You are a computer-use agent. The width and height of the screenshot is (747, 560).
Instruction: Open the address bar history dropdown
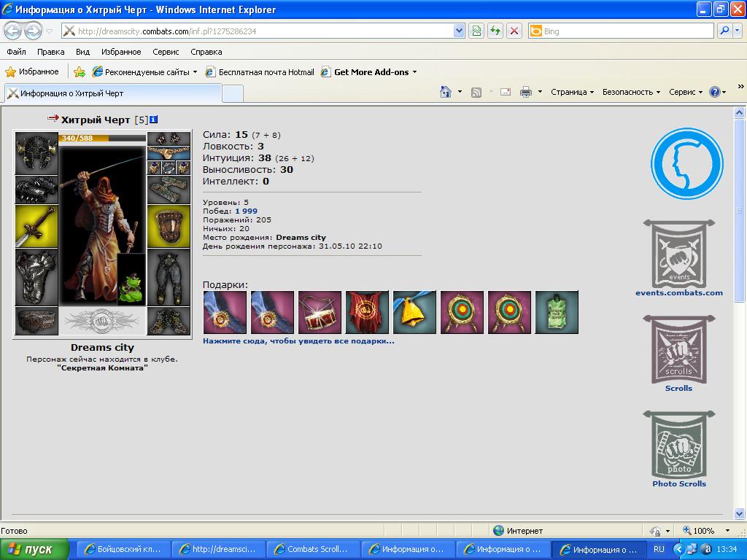coord(459,31)
